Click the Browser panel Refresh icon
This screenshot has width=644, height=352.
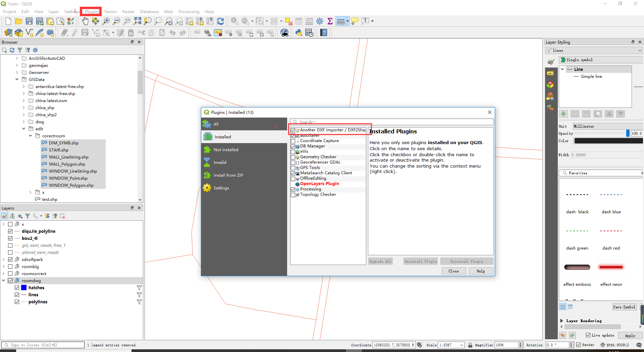pos(12,50)
